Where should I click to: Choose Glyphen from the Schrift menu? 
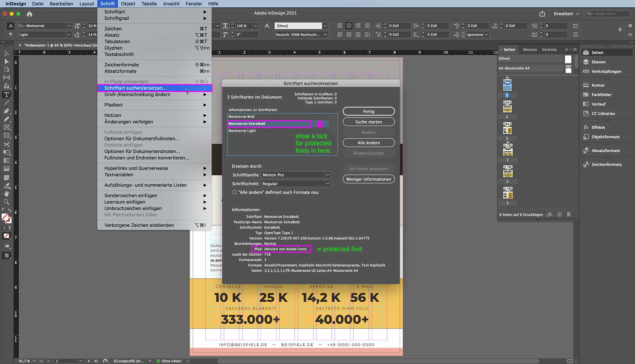pyautogui.click(x=154, y=48)
